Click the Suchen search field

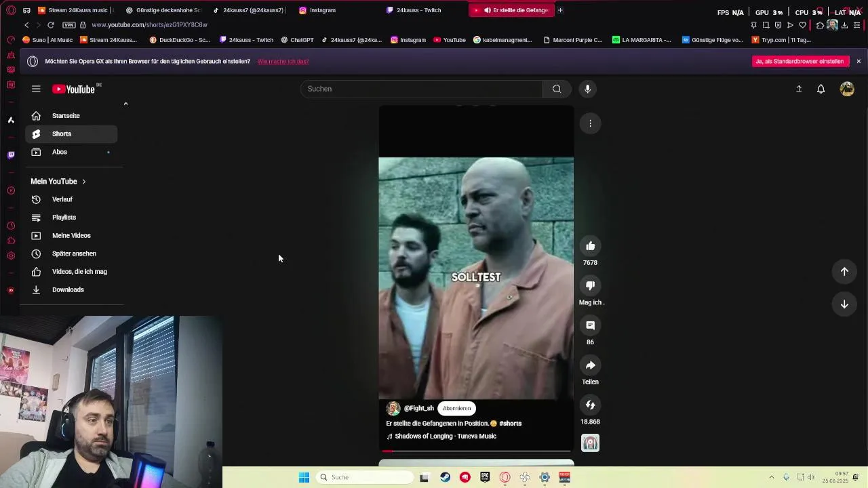pyautogui.click(x=422, y=89)
